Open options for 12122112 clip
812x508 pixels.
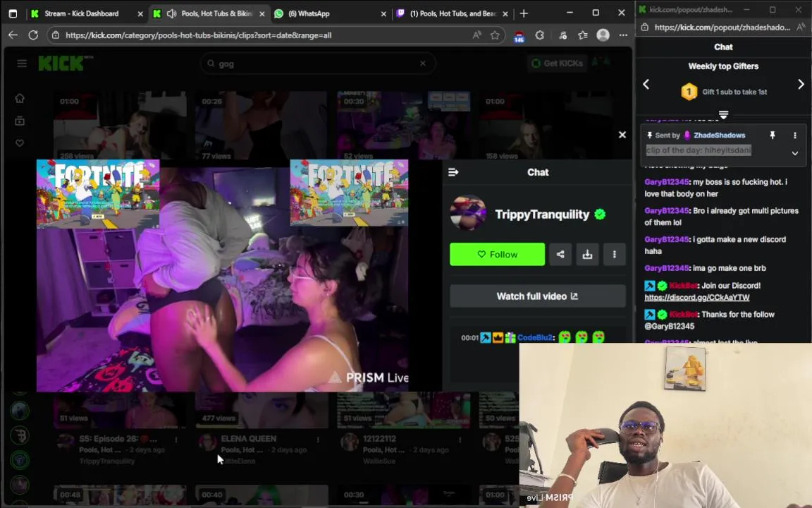(x=460, y=440)
